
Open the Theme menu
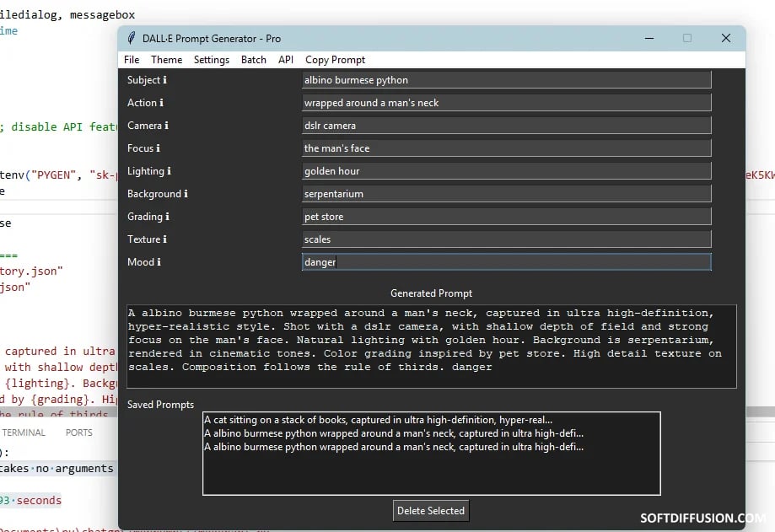click(x=167, y=60)
